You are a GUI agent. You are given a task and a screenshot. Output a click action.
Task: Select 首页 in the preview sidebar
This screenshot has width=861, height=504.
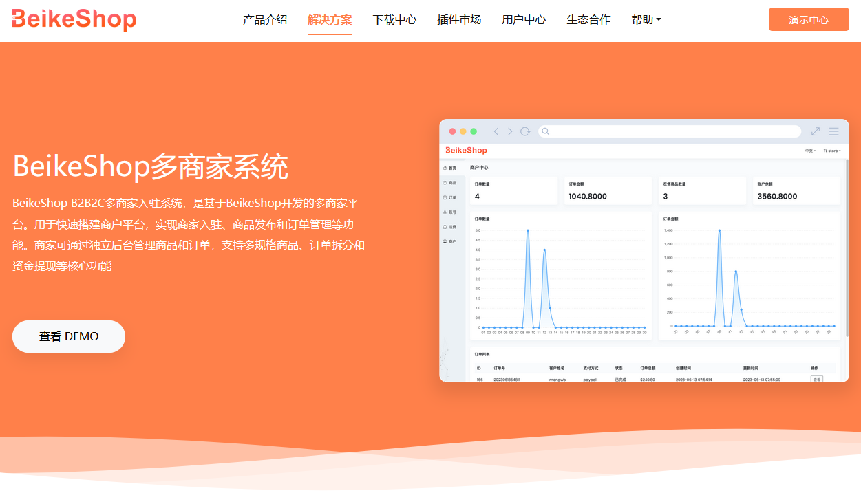[x=449, y=168]
